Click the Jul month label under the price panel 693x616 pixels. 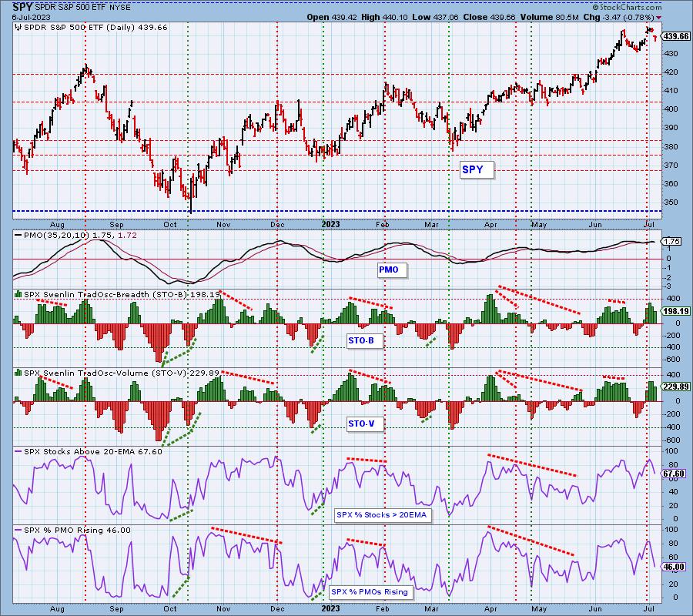click(x=650, y=225)
